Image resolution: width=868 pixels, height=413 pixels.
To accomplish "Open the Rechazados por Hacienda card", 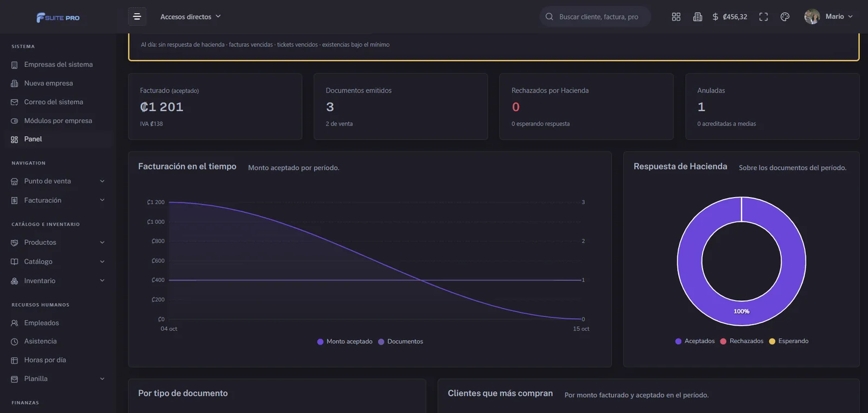I will [x=586, y=107].
